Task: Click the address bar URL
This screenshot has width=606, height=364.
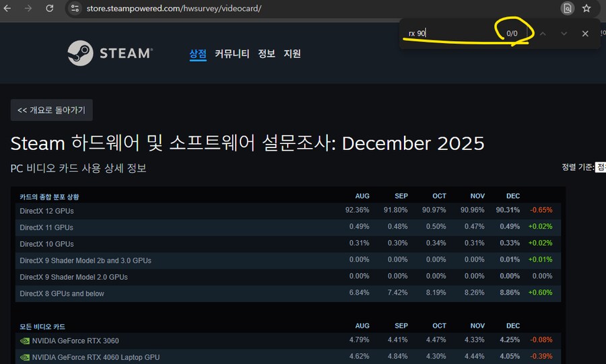Action: click(174, 8)
